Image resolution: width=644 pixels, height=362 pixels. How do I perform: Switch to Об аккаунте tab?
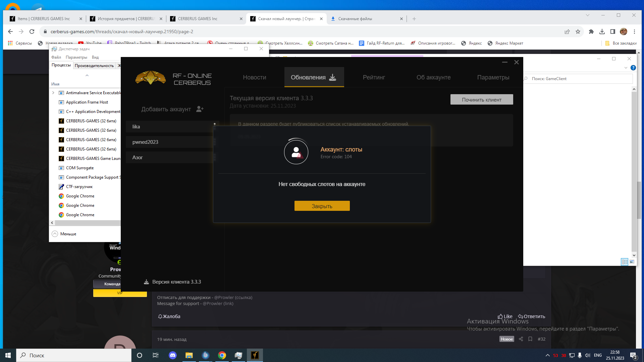point(433,77)
